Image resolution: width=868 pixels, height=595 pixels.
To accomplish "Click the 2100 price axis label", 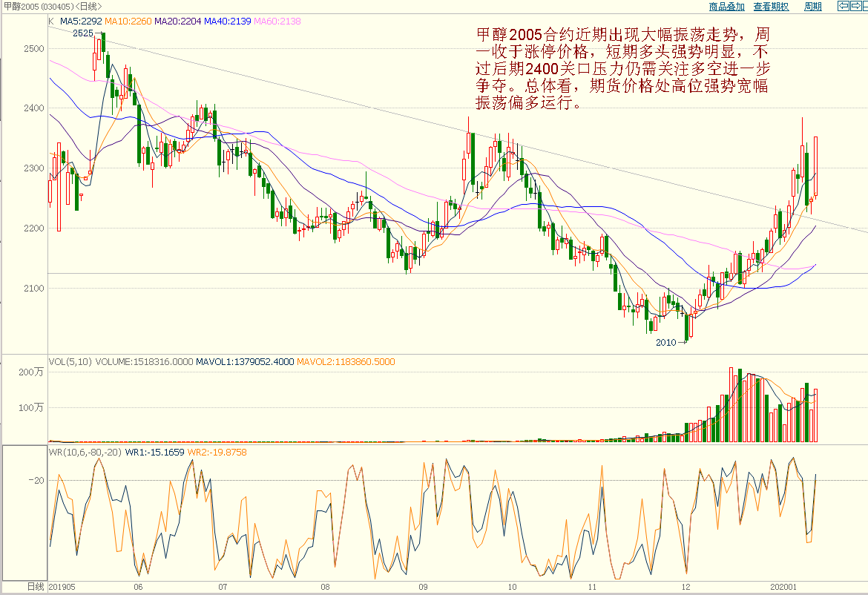I will 34,289.
